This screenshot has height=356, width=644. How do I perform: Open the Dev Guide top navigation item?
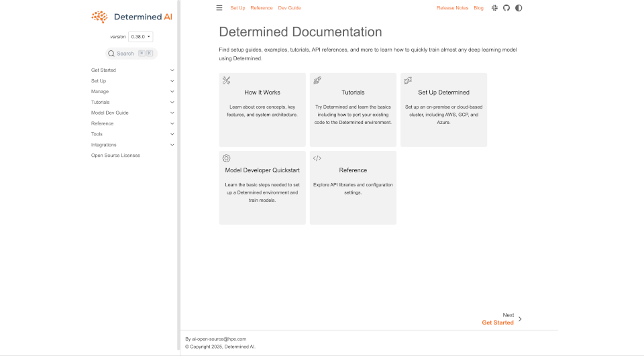pos(289,8)
